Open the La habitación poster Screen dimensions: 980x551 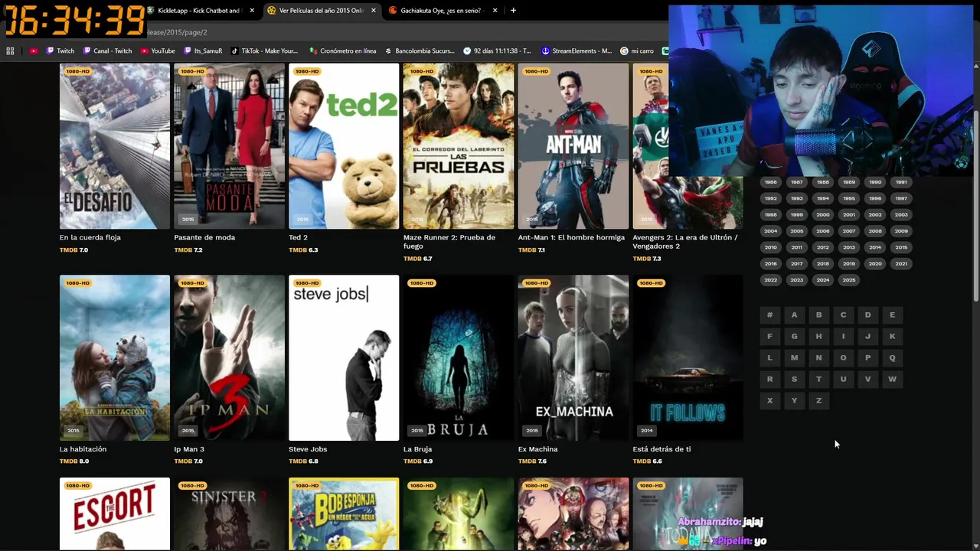point(115,358)
